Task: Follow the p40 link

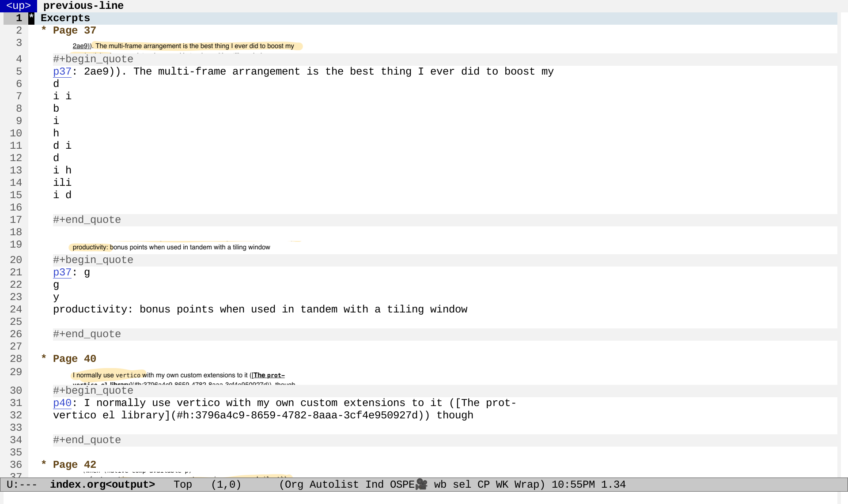Action: [62, 403]
